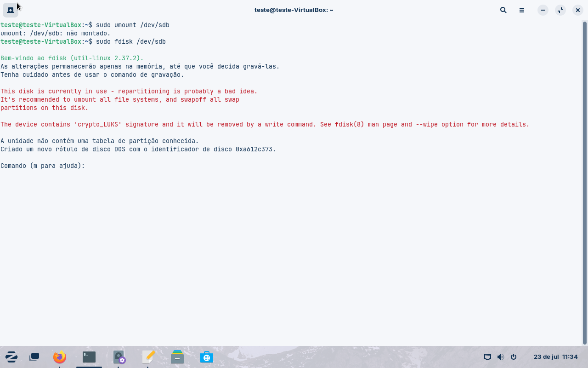Open the text editor from taskbar
Image resolution: width=588 pixels, height=368 pixels.
point(148,357)
